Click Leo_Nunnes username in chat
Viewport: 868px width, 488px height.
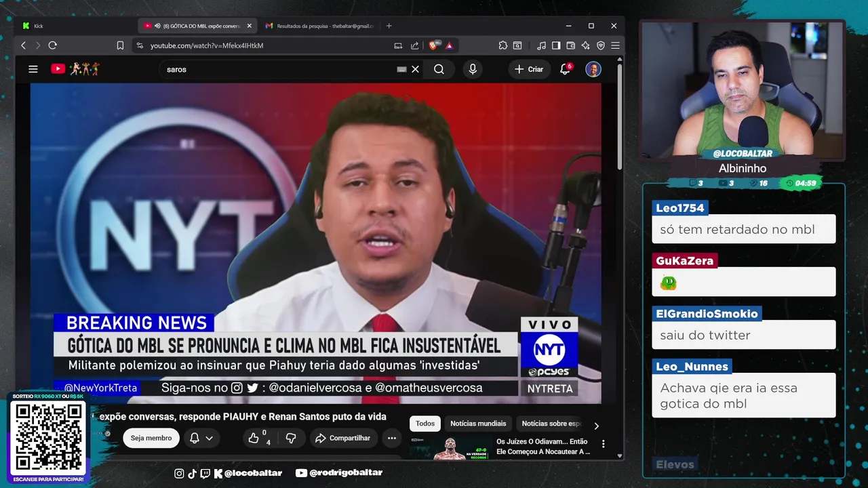tap(692, 367)
